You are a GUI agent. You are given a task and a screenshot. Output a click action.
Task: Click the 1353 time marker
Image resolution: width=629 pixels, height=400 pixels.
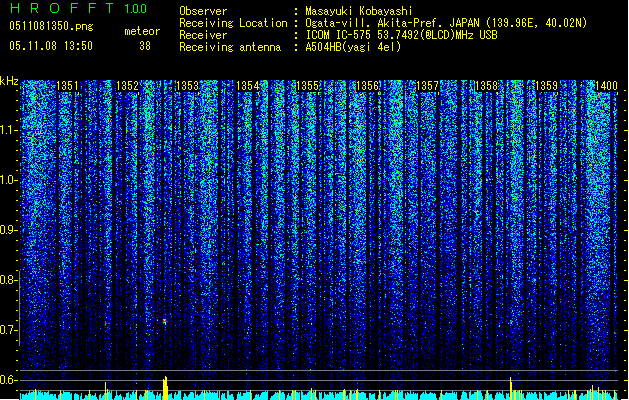click(187, 86)
